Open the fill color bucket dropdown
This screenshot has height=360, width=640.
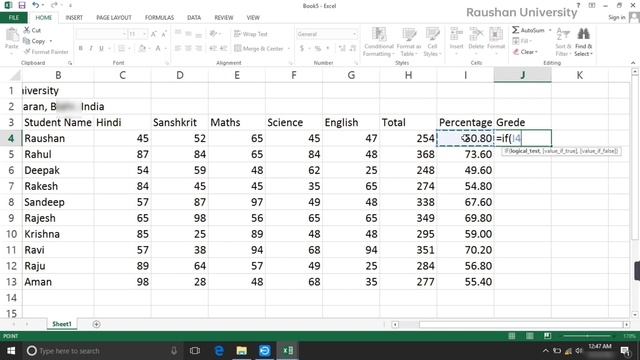coord(149,49)
